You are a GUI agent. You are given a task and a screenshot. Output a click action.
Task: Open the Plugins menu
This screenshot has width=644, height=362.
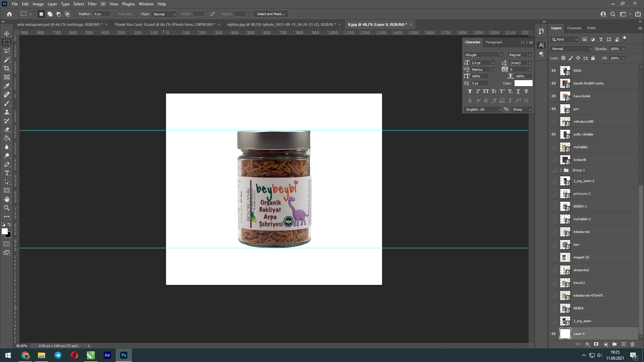[128, 4]
